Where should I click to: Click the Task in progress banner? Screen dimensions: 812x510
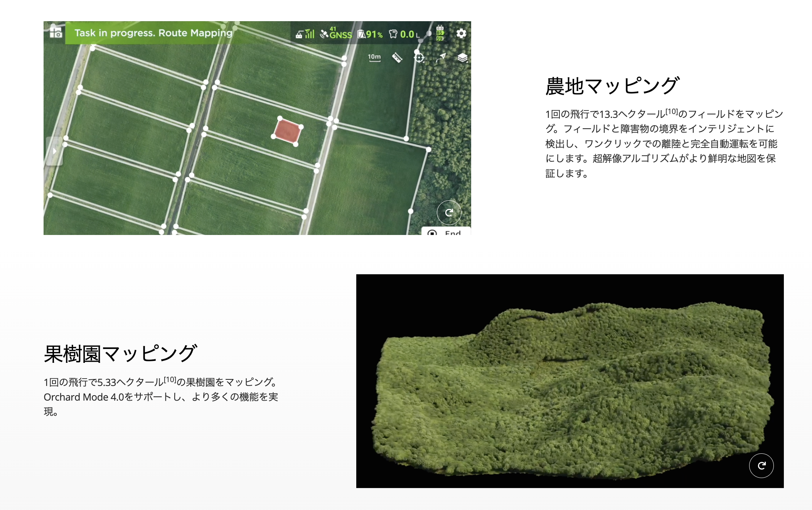tap(153, 33)
